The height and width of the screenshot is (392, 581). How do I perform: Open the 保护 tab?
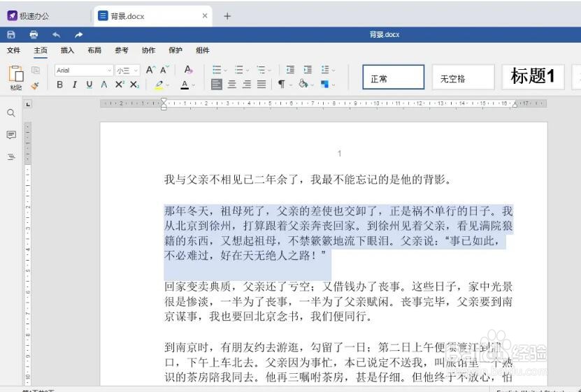point(175,50)
